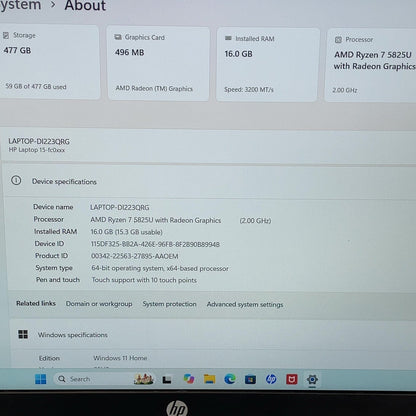
Task: Click the 'Related links' label
Action: pos(36,303)
